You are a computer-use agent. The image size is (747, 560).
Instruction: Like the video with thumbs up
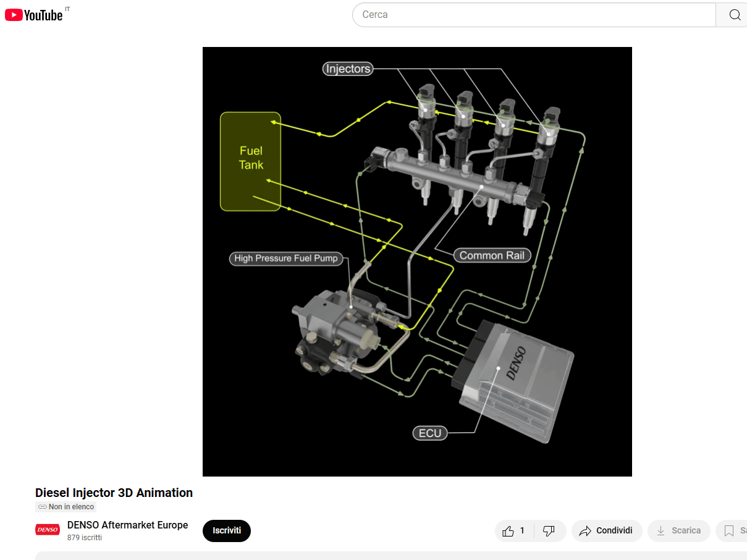pyautogui.click(x=514, y=531)
